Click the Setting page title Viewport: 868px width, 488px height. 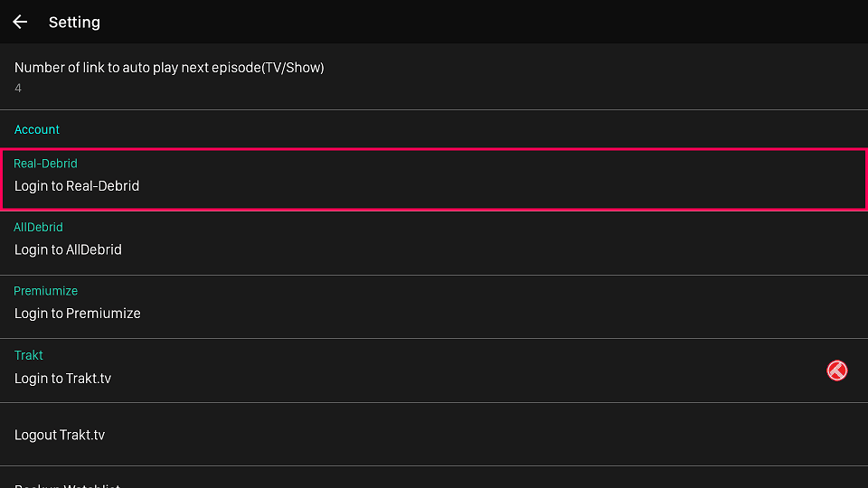click(x=74, y=22)
